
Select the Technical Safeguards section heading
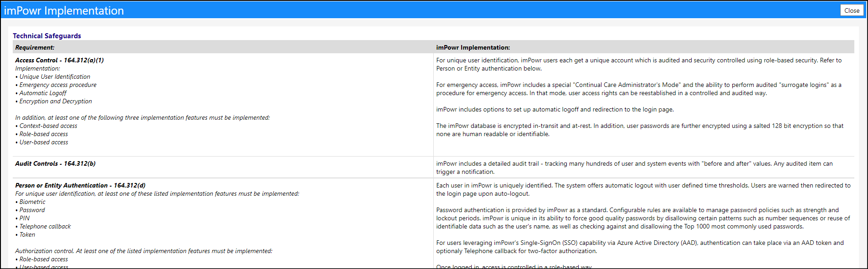pyautogui.click(x=47, y=36)
